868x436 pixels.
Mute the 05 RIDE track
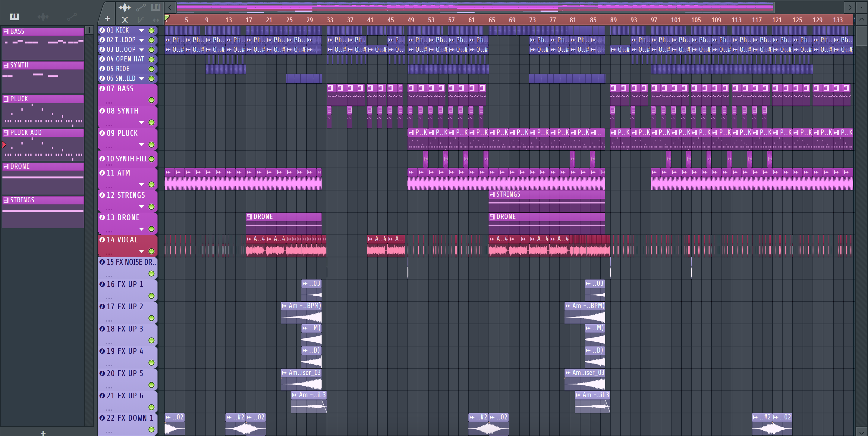[152, 69]
